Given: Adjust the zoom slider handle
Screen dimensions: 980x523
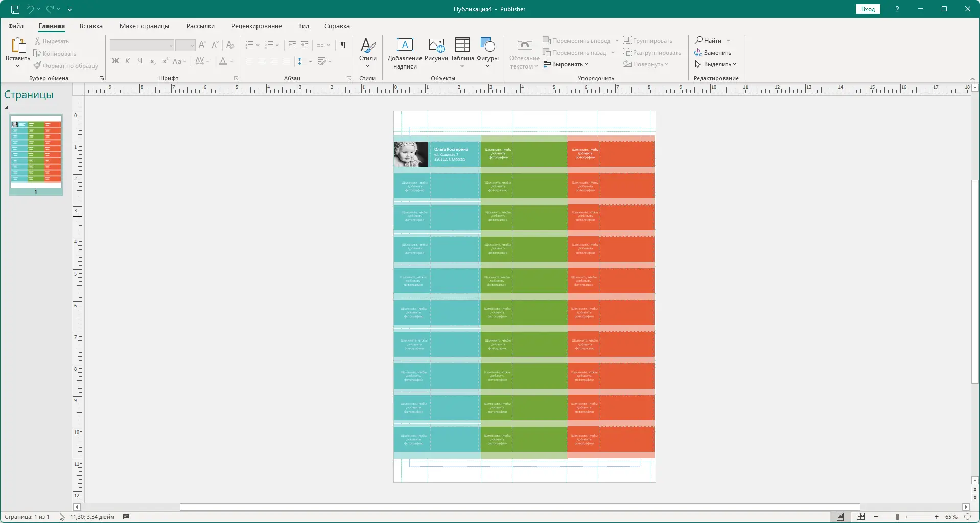Looking at the screenshot, I should click(x=897, y=517).
